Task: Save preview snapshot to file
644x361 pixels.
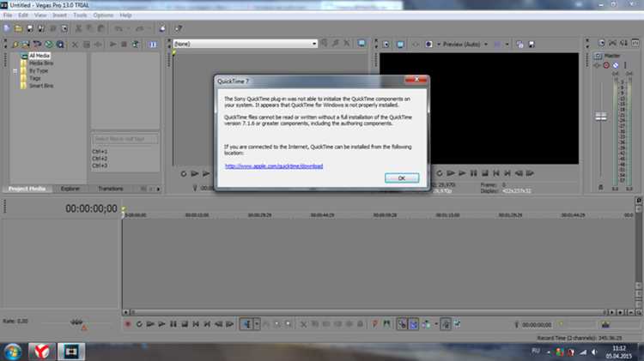Action: click(532, 45)
